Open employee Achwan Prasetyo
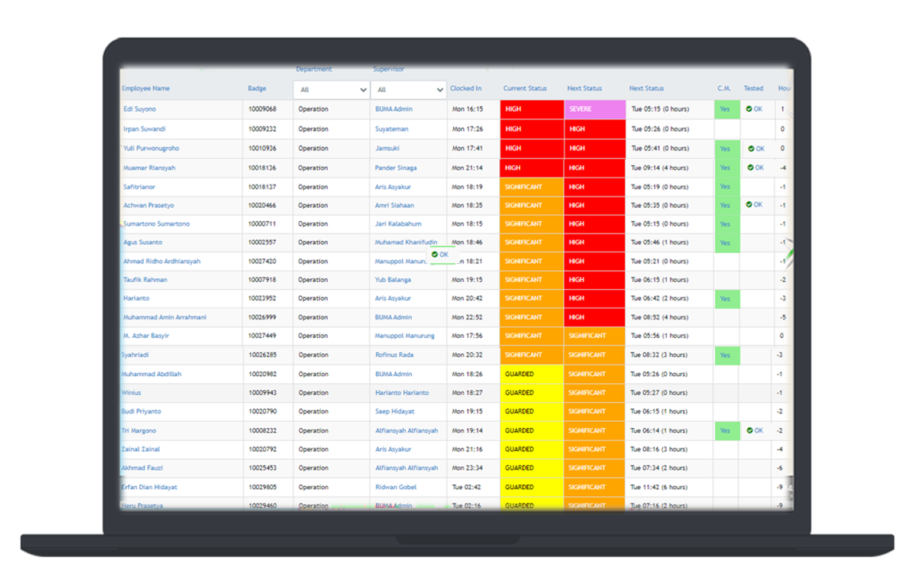Image resolution: width=917 pixels, height=588 pixels. (148, 205)
